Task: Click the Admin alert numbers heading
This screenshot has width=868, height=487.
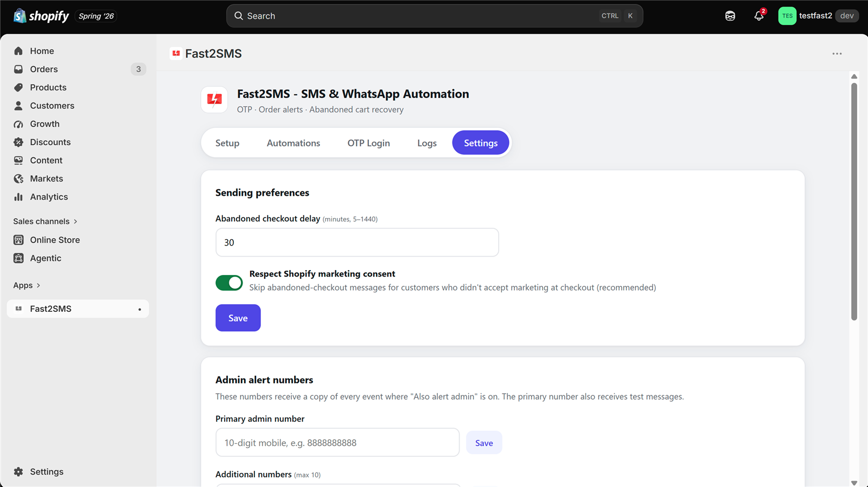Action: [264, 380]
